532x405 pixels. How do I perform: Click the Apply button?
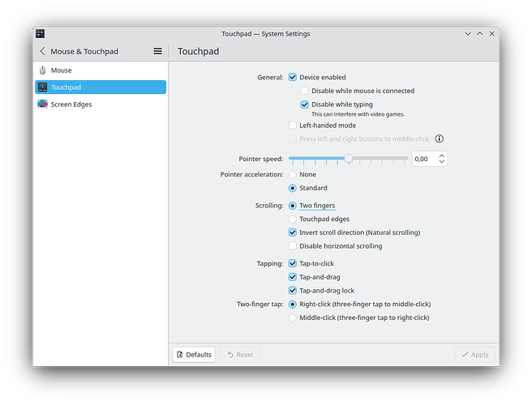pos(474,355)
